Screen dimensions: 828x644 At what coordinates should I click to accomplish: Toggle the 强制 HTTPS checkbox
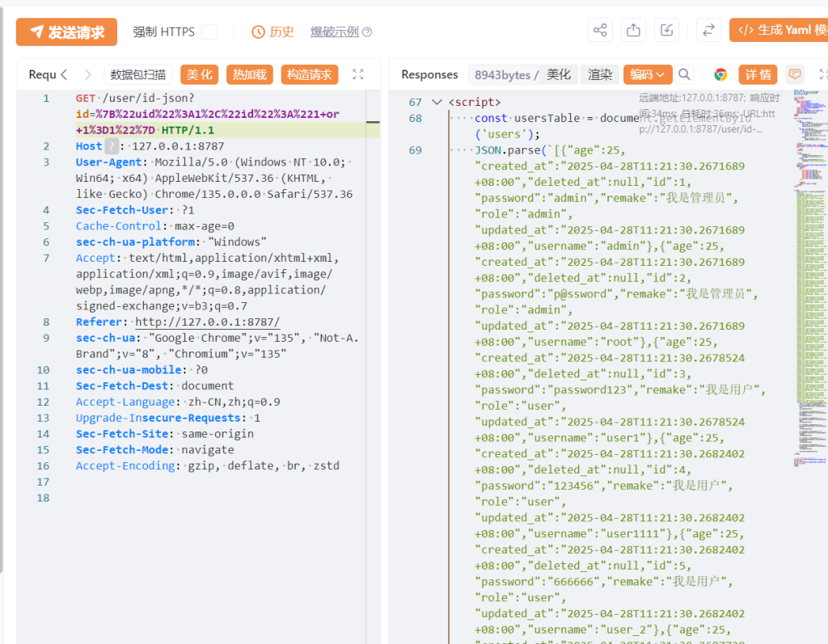tap(209, 32)
